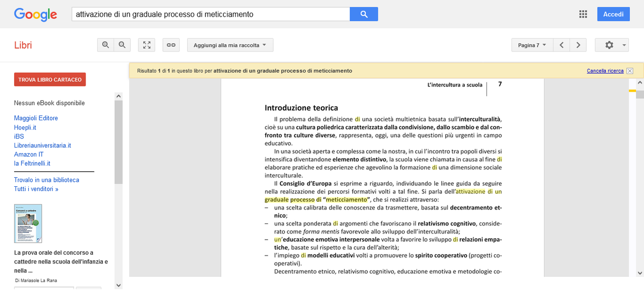This screenshot has width=644, height=290.
Task: Switch to full screen view
Action: pyautogui.click(x=146, y=45)
